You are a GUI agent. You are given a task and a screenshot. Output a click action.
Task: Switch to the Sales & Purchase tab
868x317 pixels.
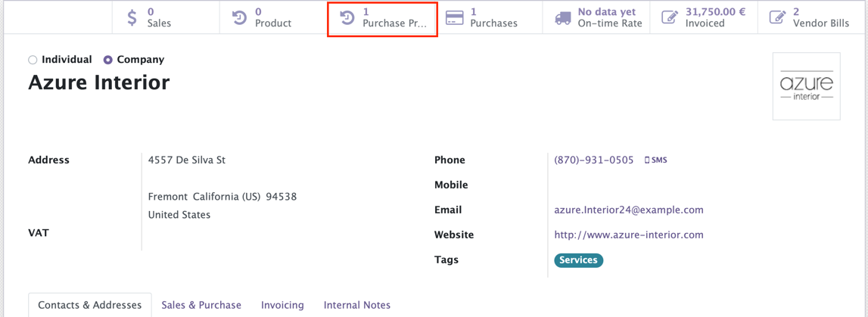click(201, 305)
